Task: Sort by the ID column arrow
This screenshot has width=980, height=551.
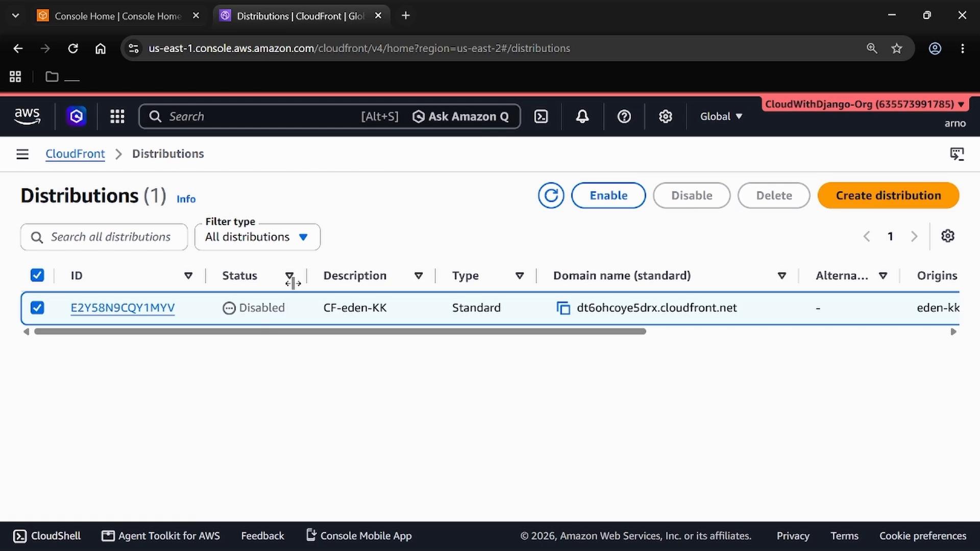Action: tap(188, 275)
